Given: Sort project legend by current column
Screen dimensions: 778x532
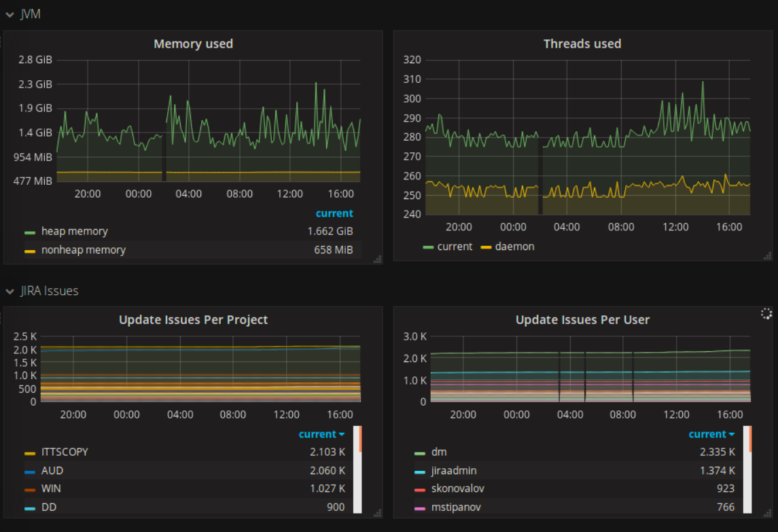Looking at the screenshot, I should pos(321,434).
